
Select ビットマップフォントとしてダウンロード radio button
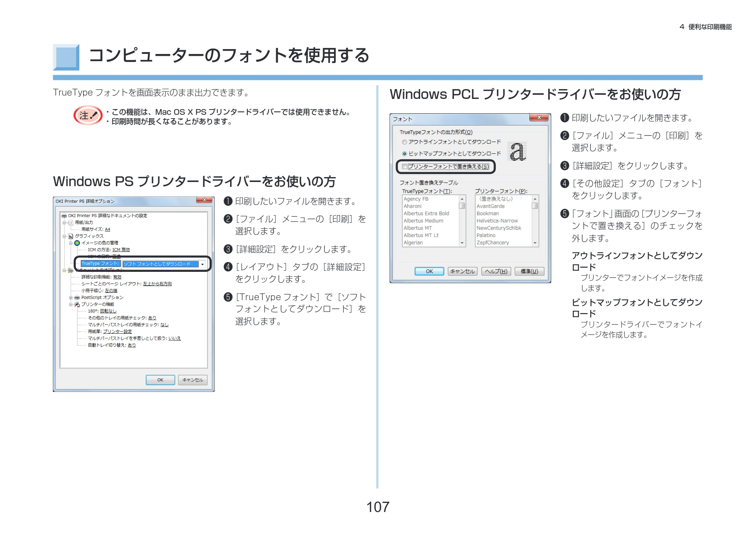(x=404, y=154)
